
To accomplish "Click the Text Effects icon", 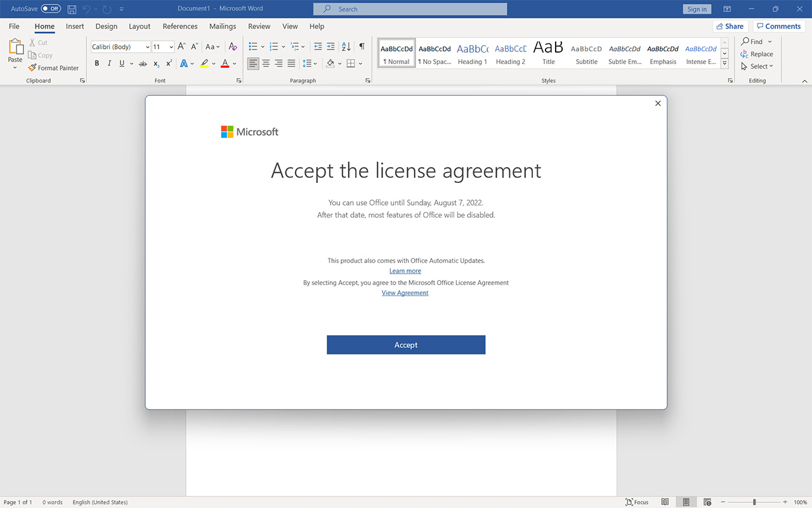I will [183, 63].
